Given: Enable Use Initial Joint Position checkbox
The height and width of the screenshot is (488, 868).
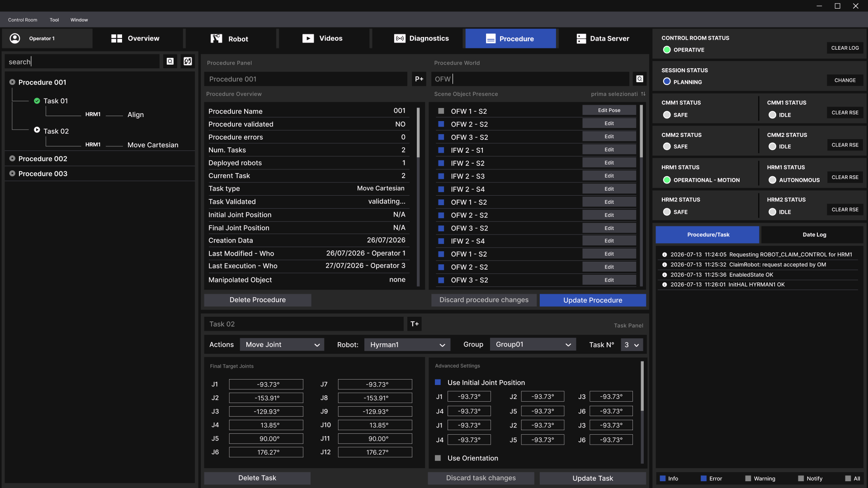Looking at the screenshot, I should coord(438,382).
